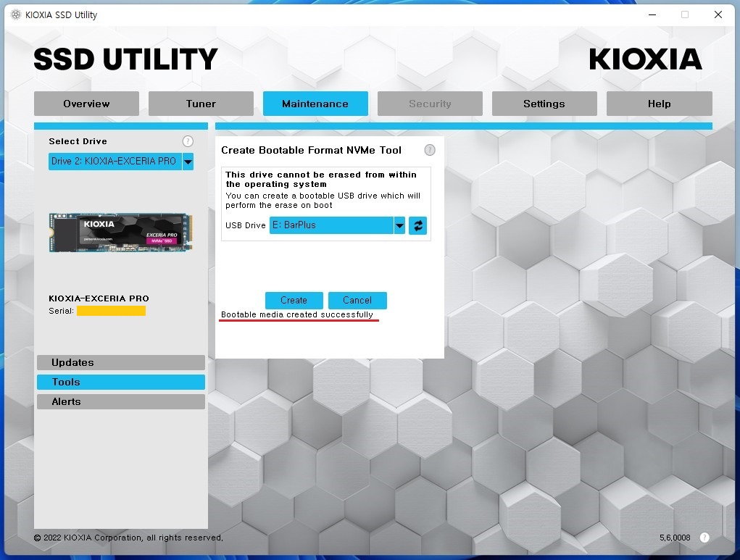This screenshot has height=560, width=740.
Task: Click the version number 5.6.0008
Action: 675,538
